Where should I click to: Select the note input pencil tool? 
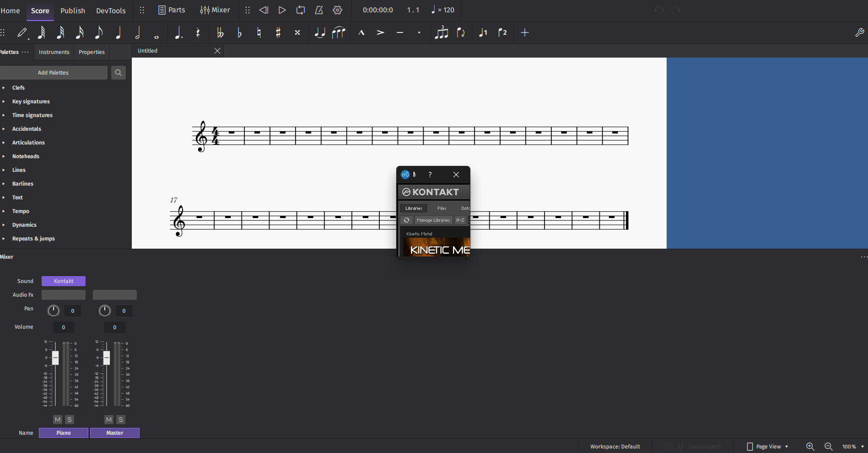pos(22,32)
